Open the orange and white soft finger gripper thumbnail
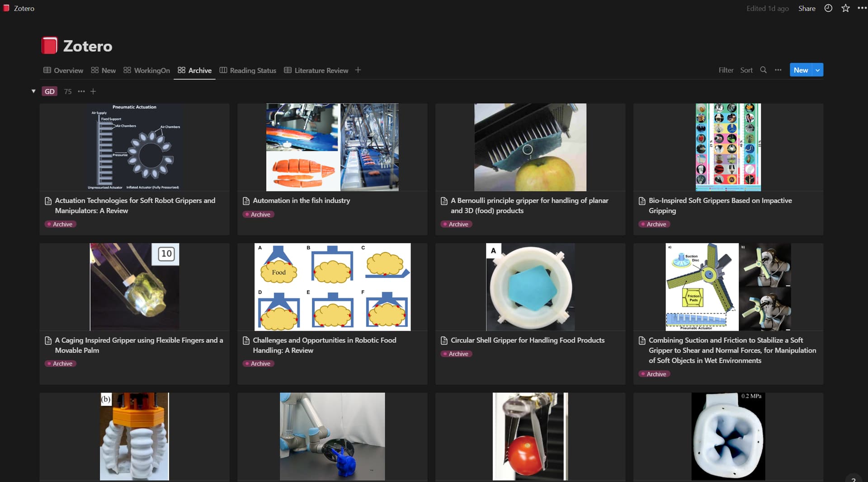 134,436
